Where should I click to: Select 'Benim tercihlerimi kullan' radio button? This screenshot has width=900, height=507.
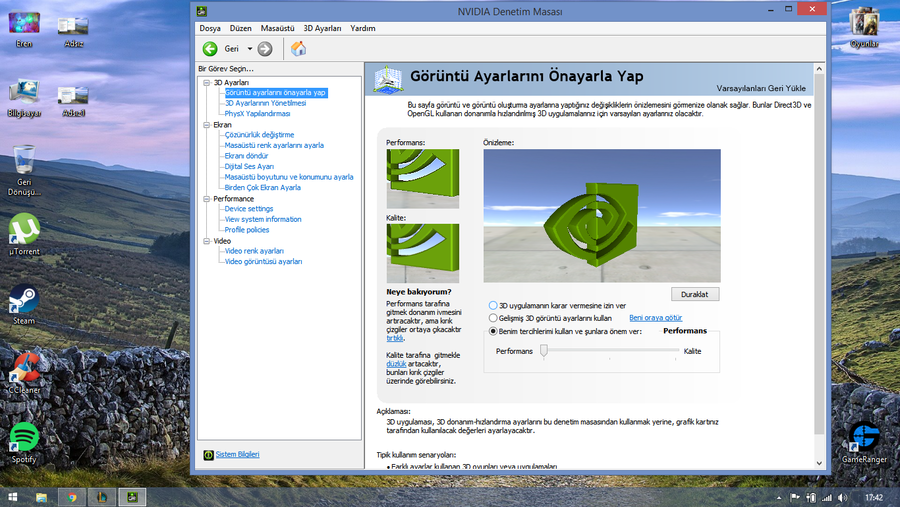(493, 331)
